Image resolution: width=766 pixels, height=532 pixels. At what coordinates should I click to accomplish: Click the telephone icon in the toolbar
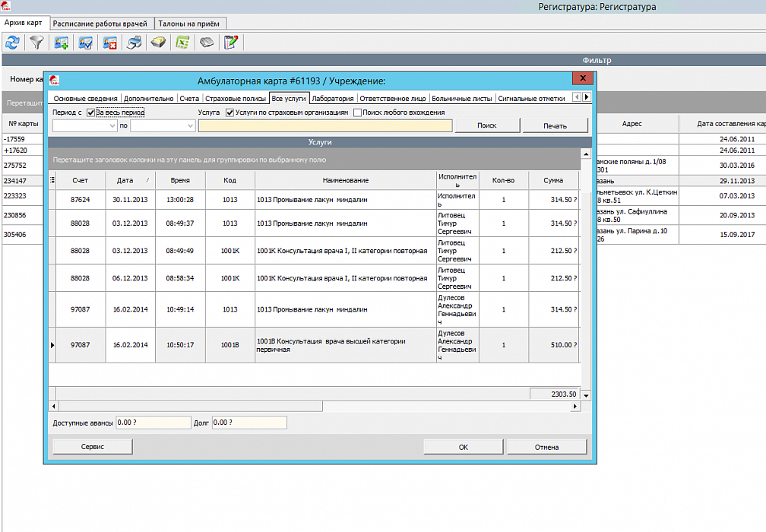(206, 43)
